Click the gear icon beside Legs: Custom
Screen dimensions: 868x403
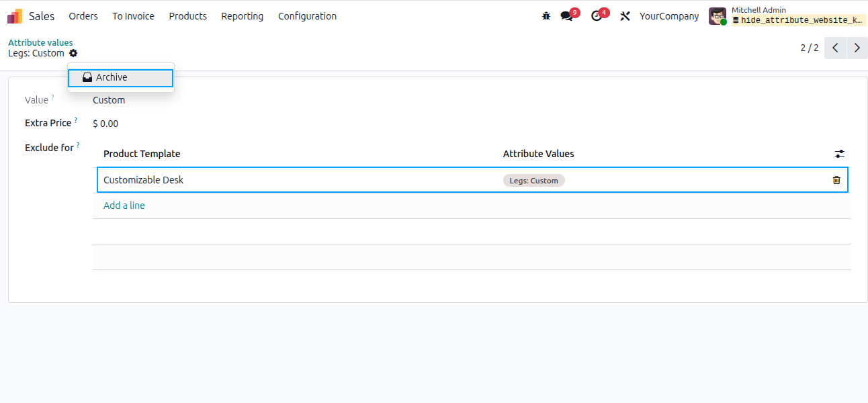(73, 53)
